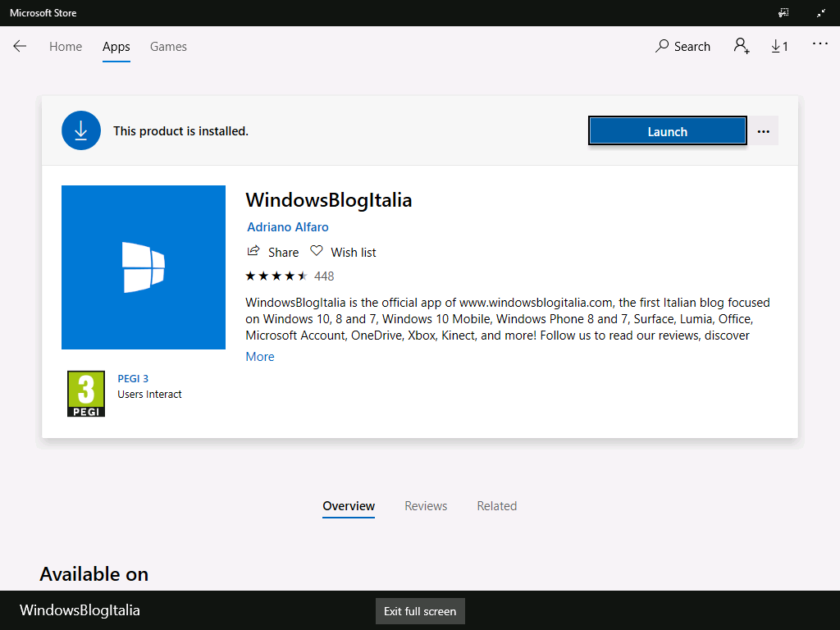Expand the description with More
Viewport: 840px width, 630px height.
tap(260, 357)
